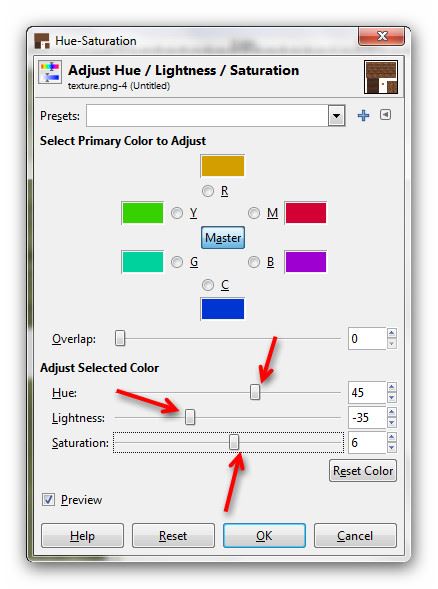Click the Hue slider handle
The height and width of the screenshot is (589, 438).
pyautogui.click(x=255, y=392)
